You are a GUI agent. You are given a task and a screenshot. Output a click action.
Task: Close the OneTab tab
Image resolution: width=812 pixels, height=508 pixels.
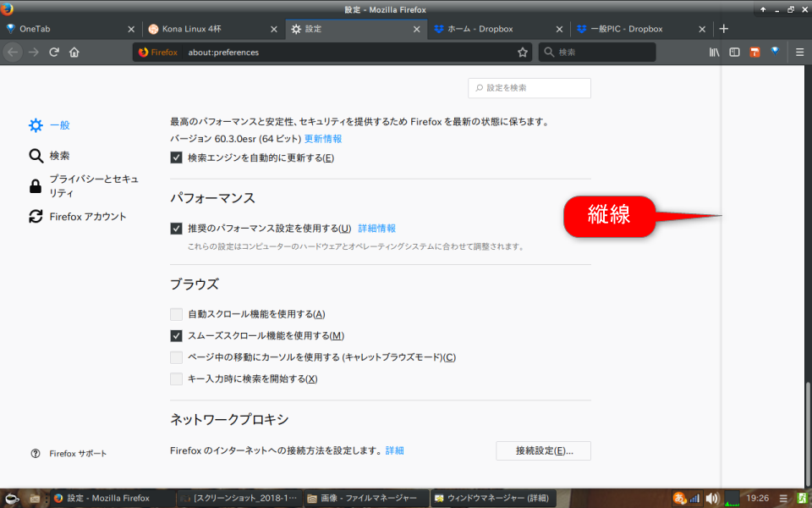pyautogui.click(x=131, y=30)
